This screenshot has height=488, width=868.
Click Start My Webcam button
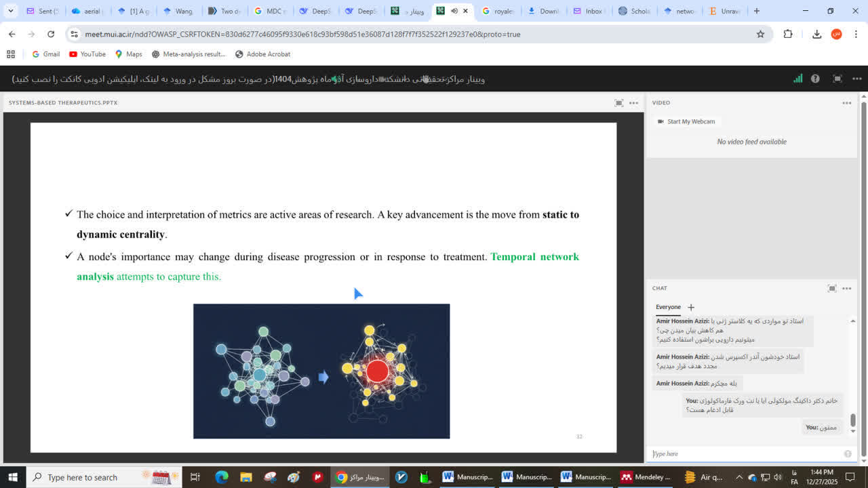coord(686,121)
